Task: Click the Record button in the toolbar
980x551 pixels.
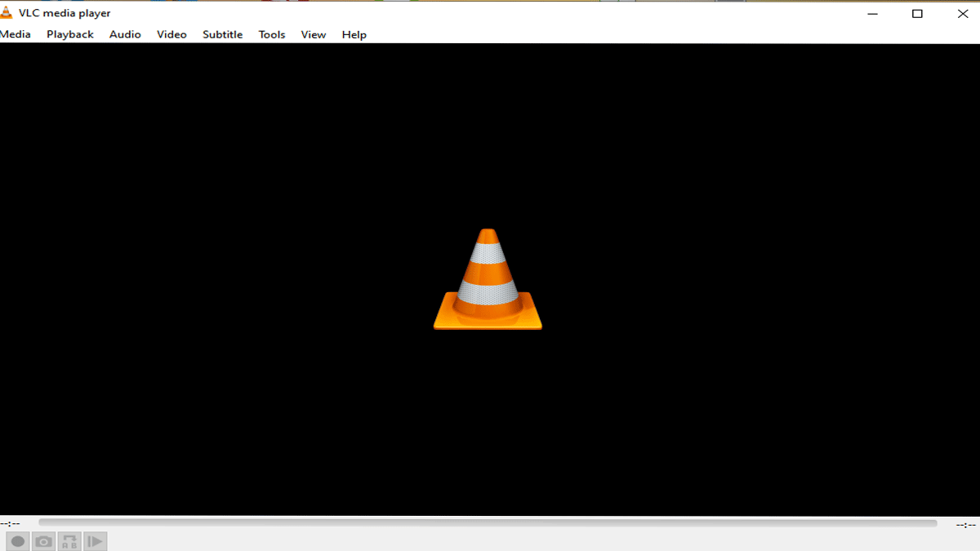Action: [18, 541]
